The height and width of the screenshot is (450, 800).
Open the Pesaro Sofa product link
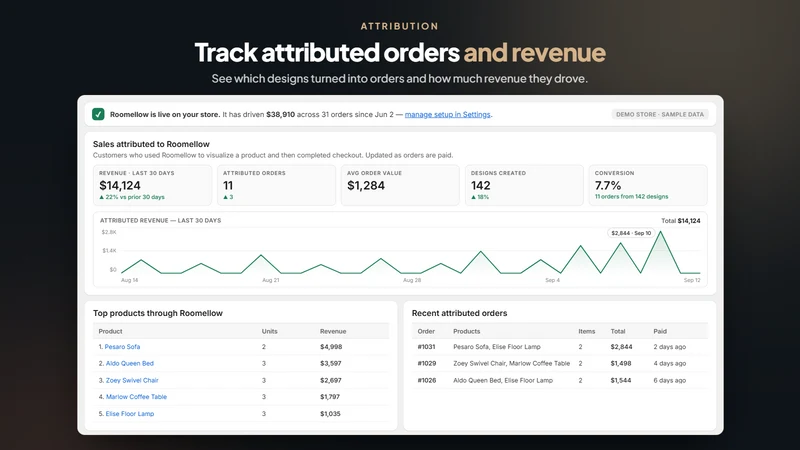tap(122, 346)
